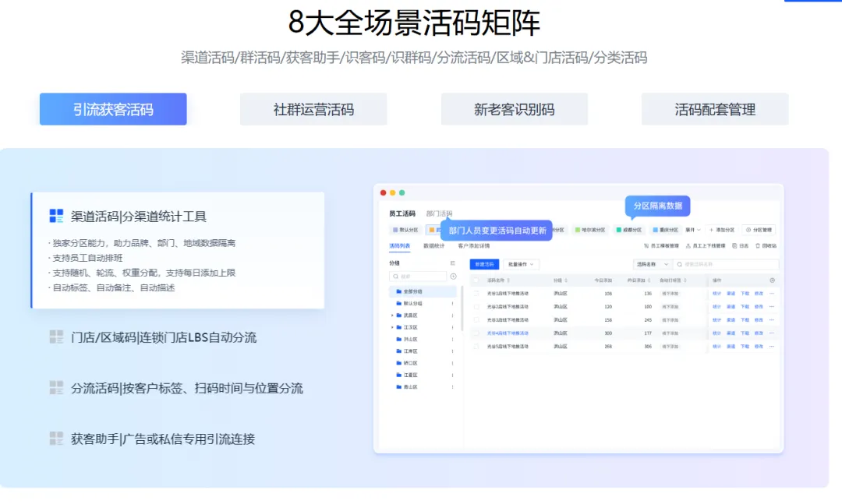Open the 客户添加详情 sub-tab
Image resolution: width=842 pixels, height=504 pixels.
[474, 246]
